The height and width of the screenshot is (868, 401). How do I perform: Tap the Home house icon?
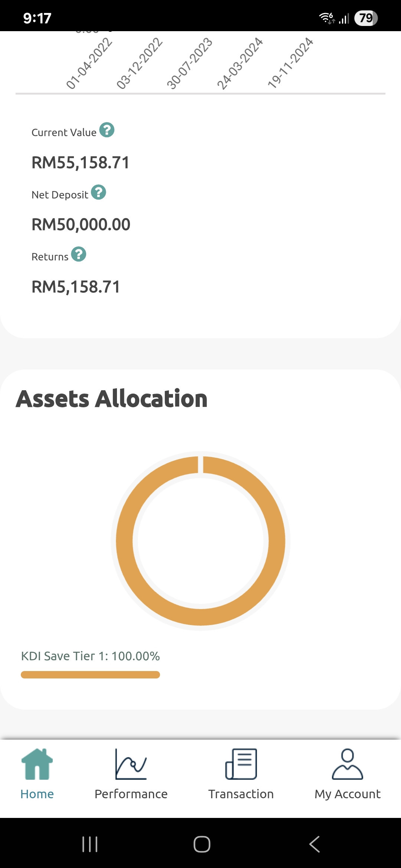coord(37,764)
